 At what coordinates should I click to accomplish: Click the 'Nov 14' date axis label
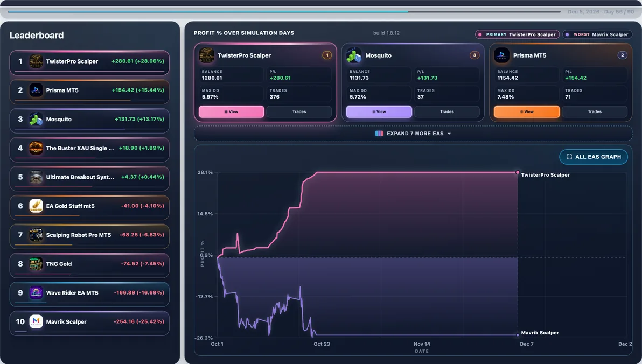point(422,344)
